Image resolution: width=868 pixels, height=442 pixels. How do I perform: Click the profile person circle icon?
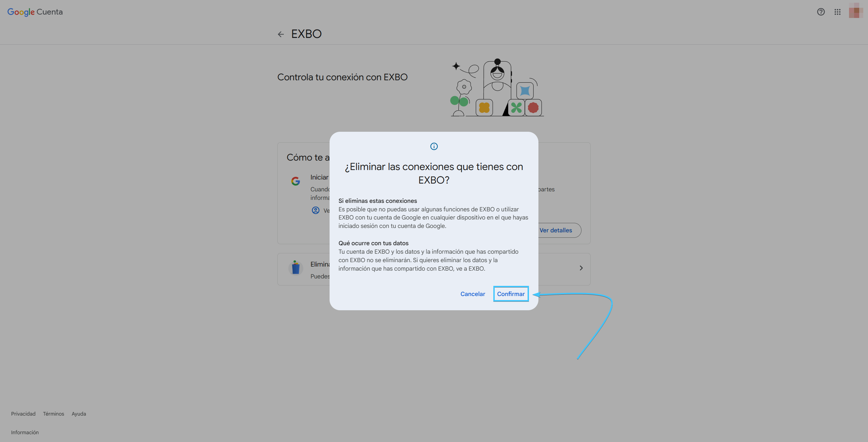(315, 210)
